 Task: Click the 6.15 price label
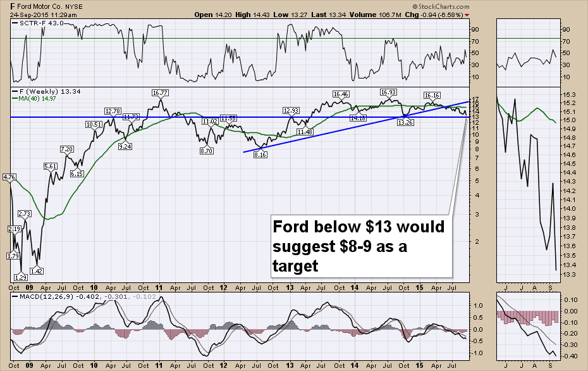77,173
